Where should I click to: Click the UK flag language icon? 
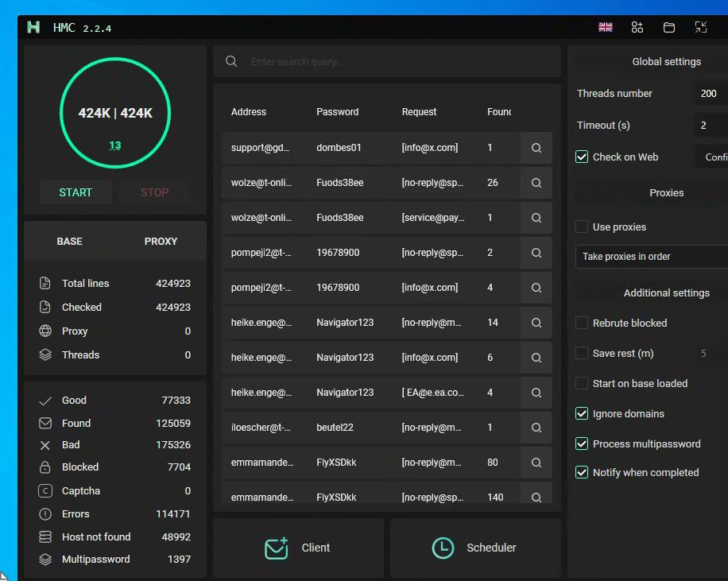click(x=606, y=27)
